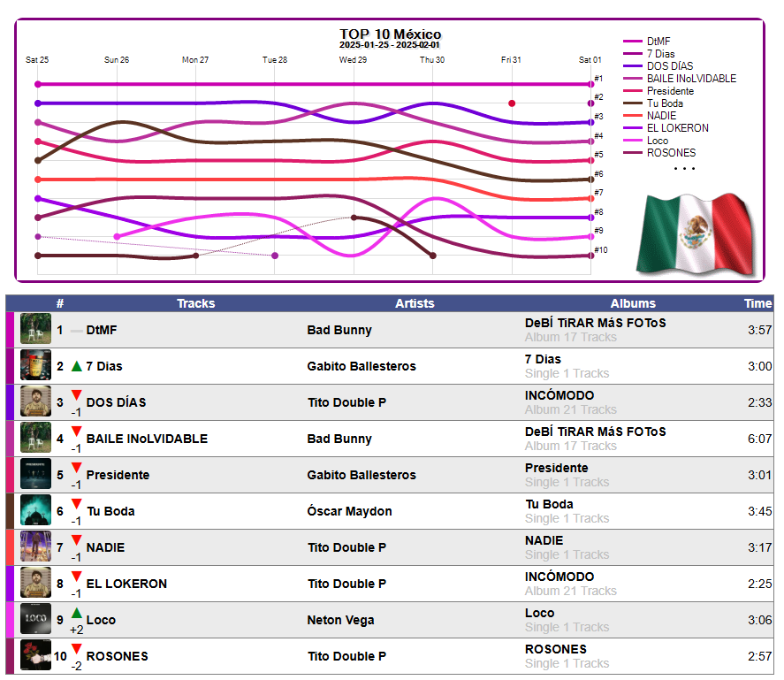The height and width of the screenshot is (680, 784).
Task: Click the red down arrow beside DOS DÍAS
Action: click(x=77, y=395)
